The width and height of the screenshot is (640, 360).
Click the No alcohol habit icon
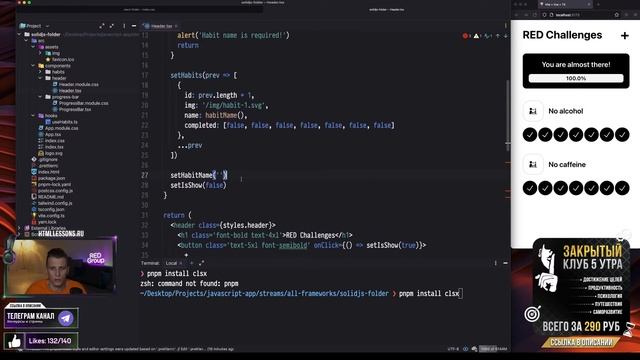[533, 111]
